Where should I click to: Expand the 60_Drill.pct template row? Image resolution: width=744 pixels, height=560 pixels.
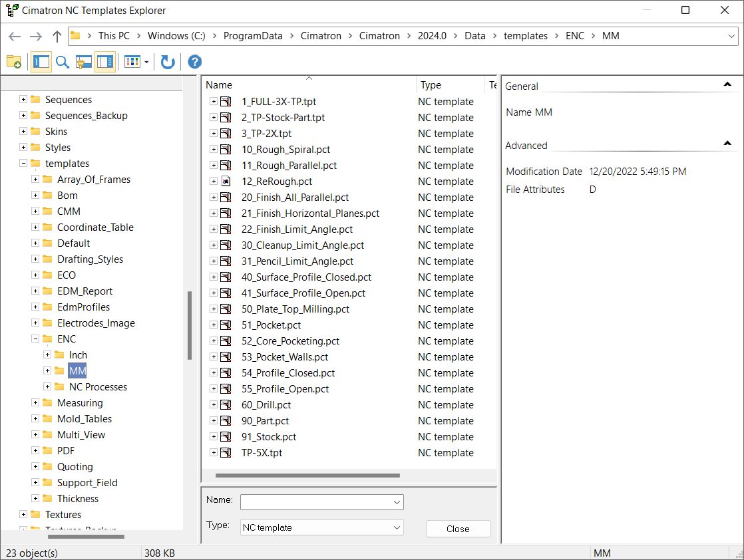coord(214,404)
